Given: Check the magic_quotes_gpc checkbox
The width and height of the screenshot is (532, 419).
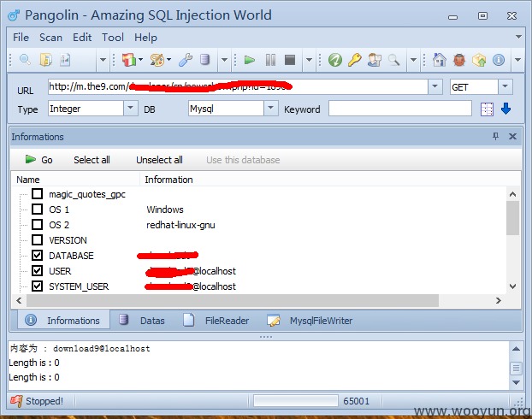Looking at the screenshot, I should pyautogui.click(x=38, y=194).
